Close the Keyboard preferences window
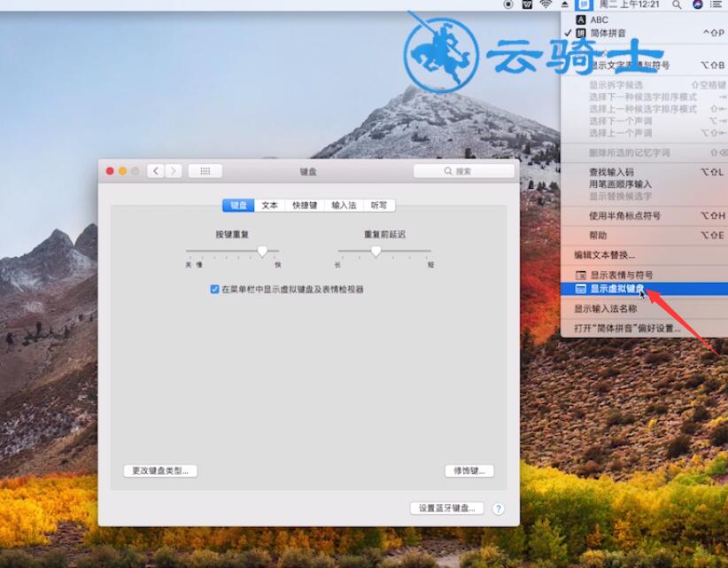This screenshot has width=728, height=568. [x=110, y=171]
